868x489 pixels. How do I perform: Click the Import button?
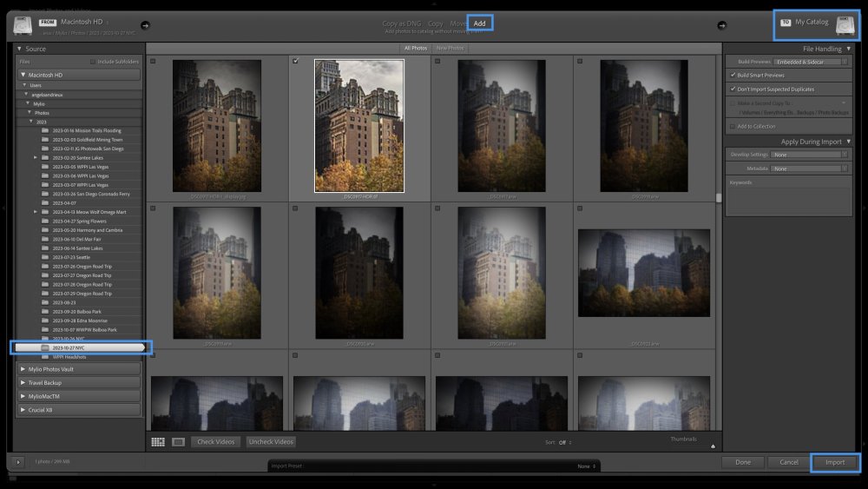pyautogui.click(x=834, y=462)
